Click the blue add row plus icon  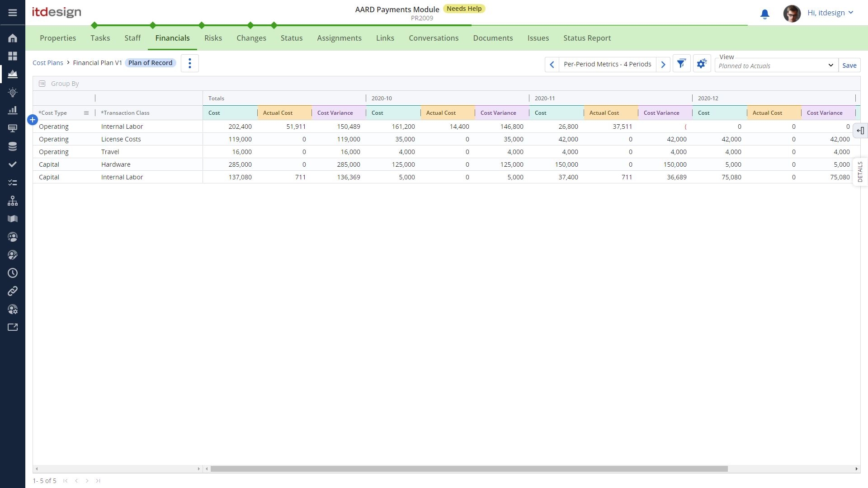[33, 120]
